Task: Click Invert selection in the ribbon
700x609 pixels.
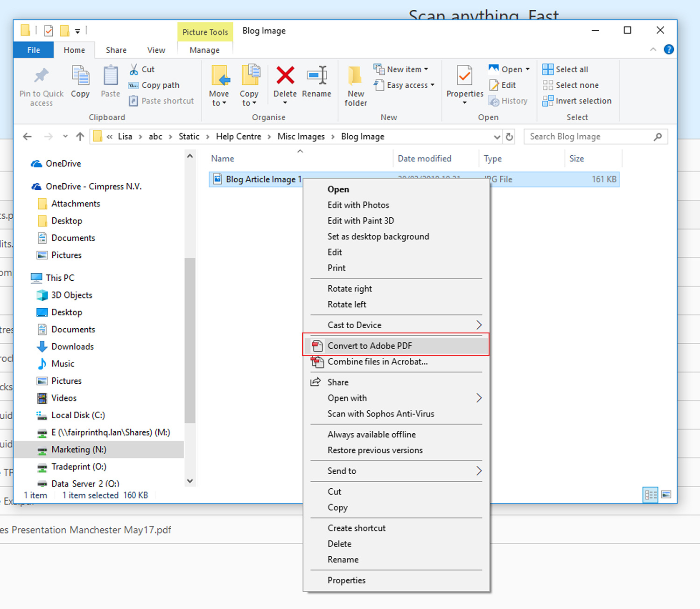Action: [577, 101]
